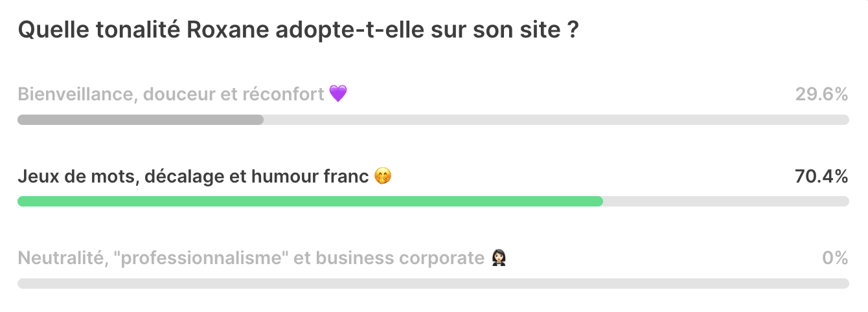
Task: Select the option "Jeux de mots, décalage et humour franc"
Action: [x=433, y=187]
